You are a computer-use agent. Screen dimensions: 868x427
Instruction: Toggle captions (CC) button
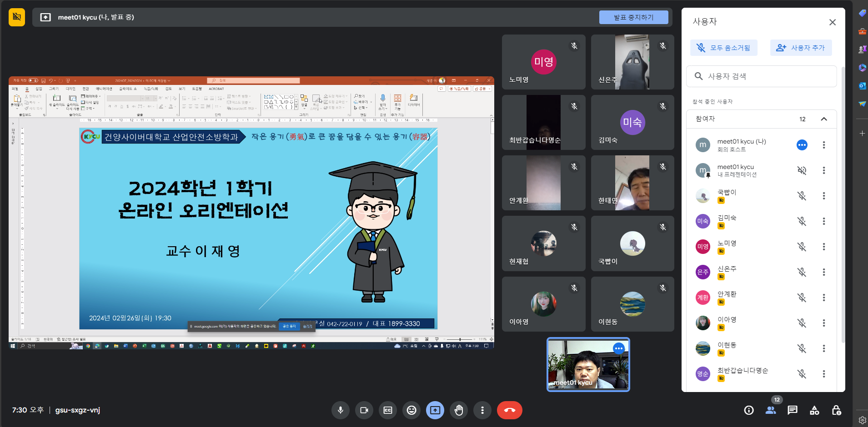click(x=387, y=410)
